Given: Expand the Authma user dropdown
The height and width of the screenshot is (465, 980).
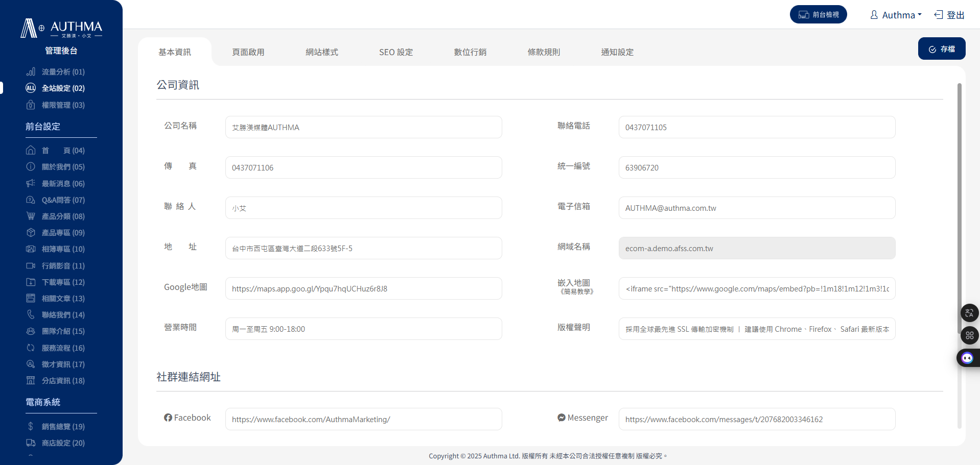Looking at the screenshot, I should (897, 15).
